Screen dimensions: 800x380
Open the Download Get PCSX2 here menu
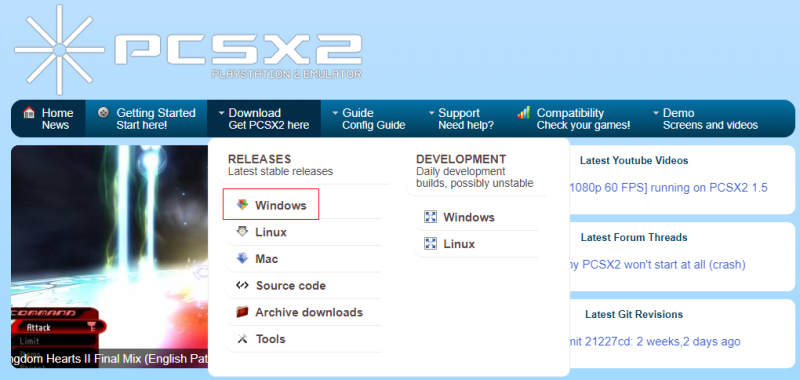coord(264,119)
